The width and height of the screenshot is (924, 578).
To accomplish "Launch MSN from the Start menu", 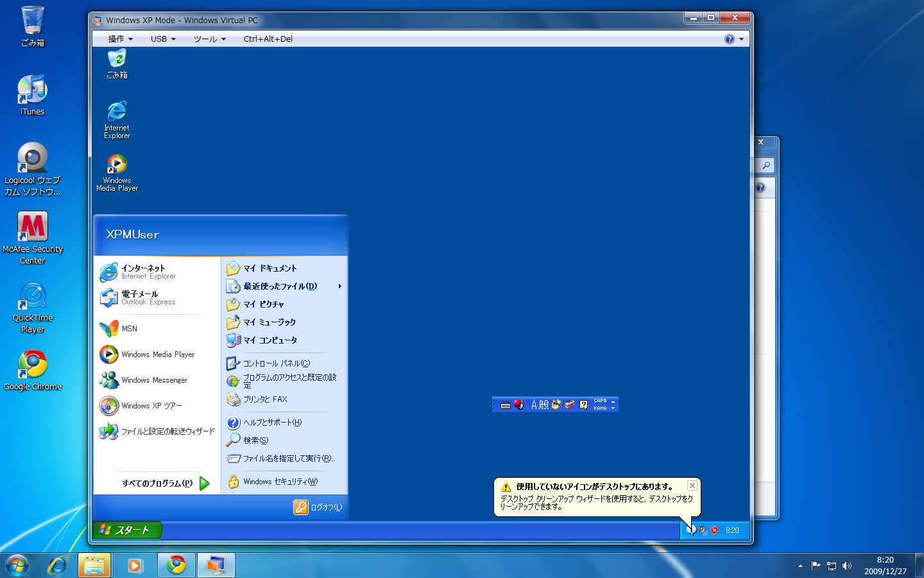I will [129, 329].
